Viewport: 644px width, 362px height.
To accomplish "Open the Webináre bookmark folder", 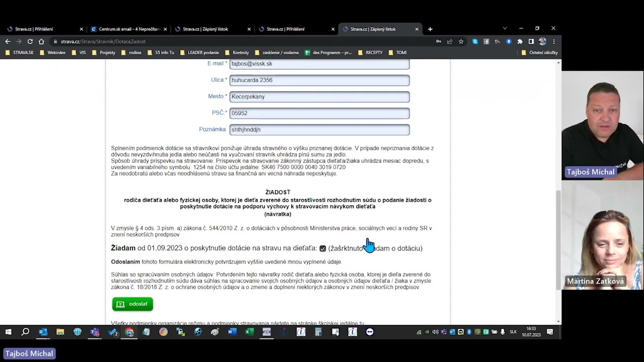I will click(52, 52).
